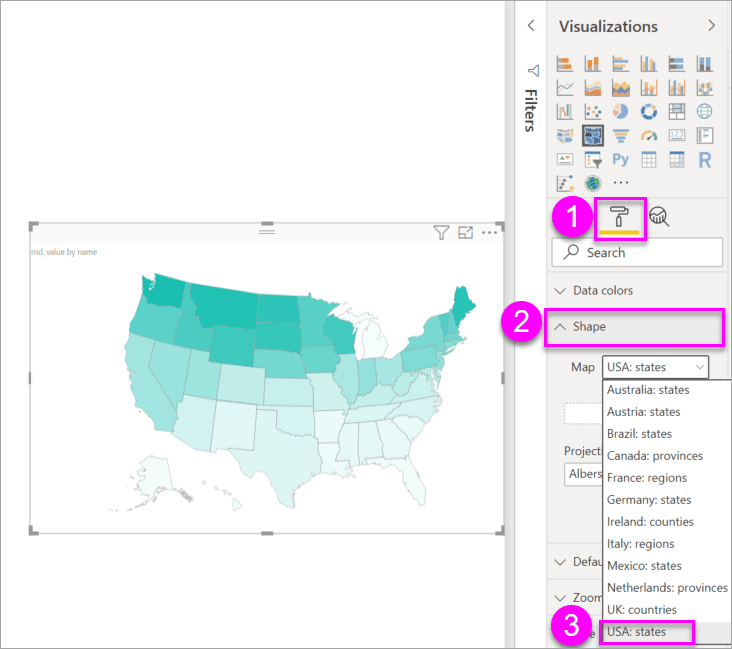
Task: Select the Stacked area chart visual
Action: [621, 87]
